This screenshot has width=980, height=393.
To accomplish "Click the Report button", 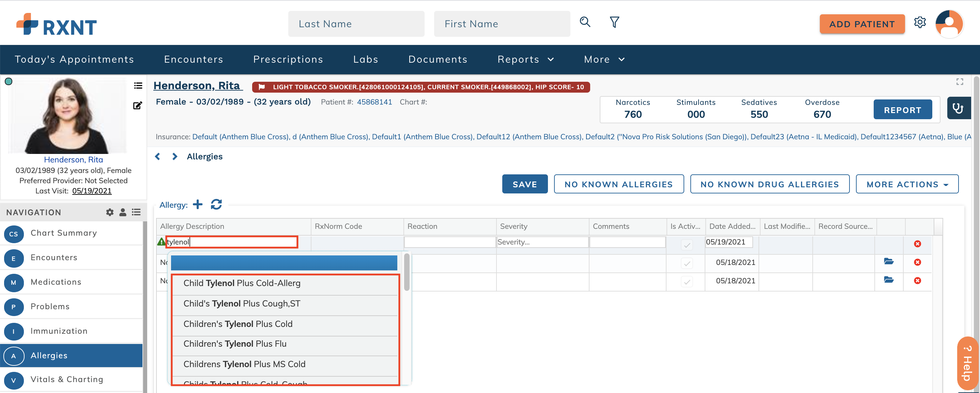I will (x=902, y=110).
